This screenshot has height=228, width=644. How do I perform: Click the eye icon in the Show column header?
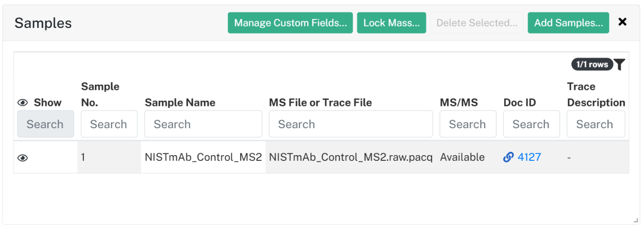click(x=23, y=103)
